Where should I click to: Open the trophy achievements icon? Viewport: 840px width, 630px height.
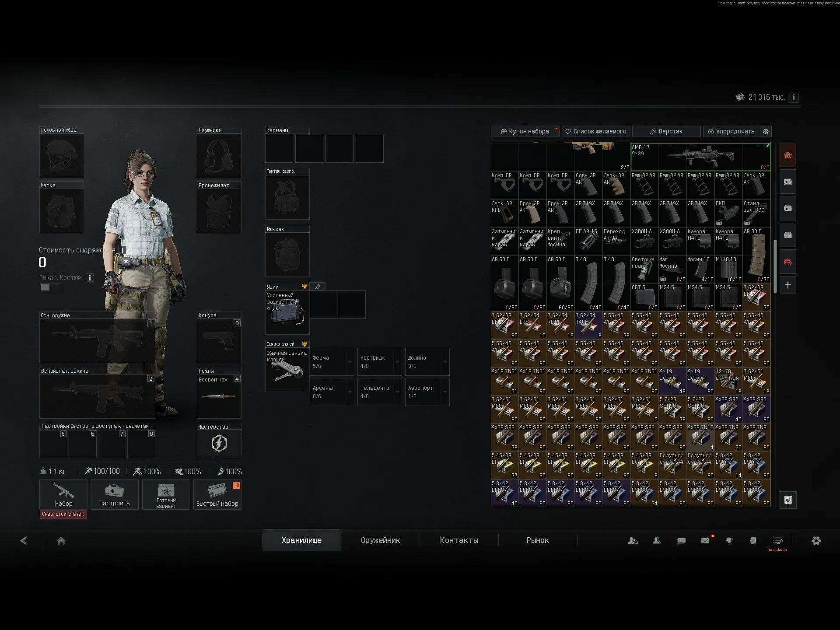[729, 541]
